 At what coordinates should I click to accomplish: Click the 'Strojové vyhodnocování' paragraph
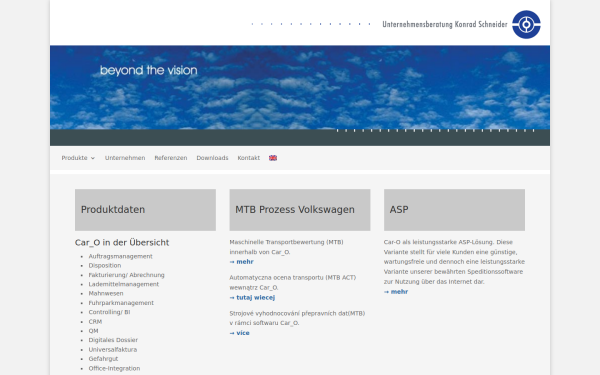tap(297, 318)
